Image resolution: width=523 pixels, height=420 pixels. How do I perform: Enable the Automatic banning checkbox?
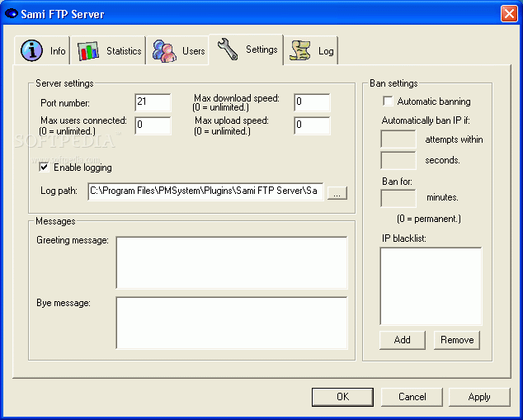(388, 101)
